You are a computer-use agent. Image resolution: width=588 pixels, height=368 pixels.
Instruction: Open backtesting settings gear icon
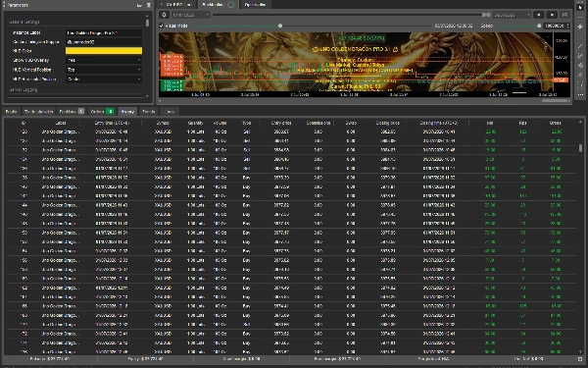(x=164, y=15)
